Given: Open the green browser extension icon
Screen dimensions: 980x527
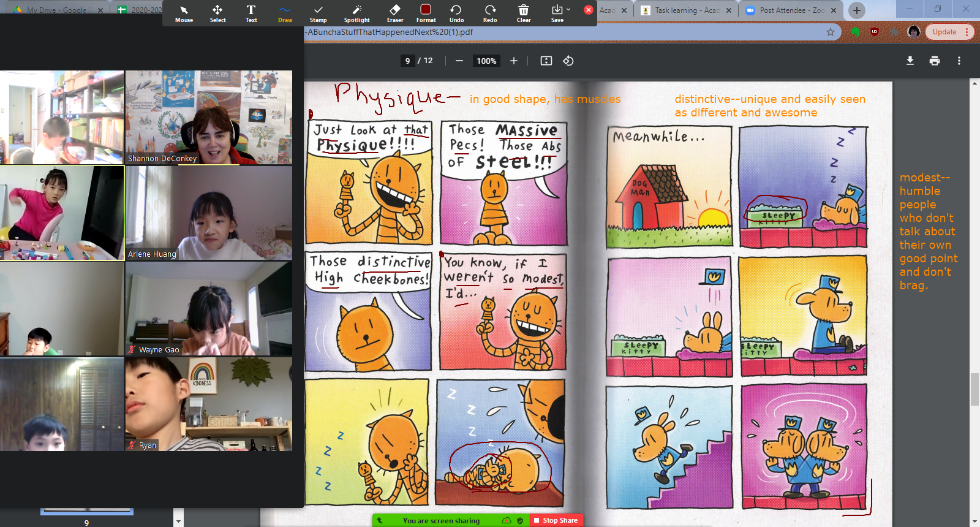Looking at the screenshot, I should tap(856, 32).
